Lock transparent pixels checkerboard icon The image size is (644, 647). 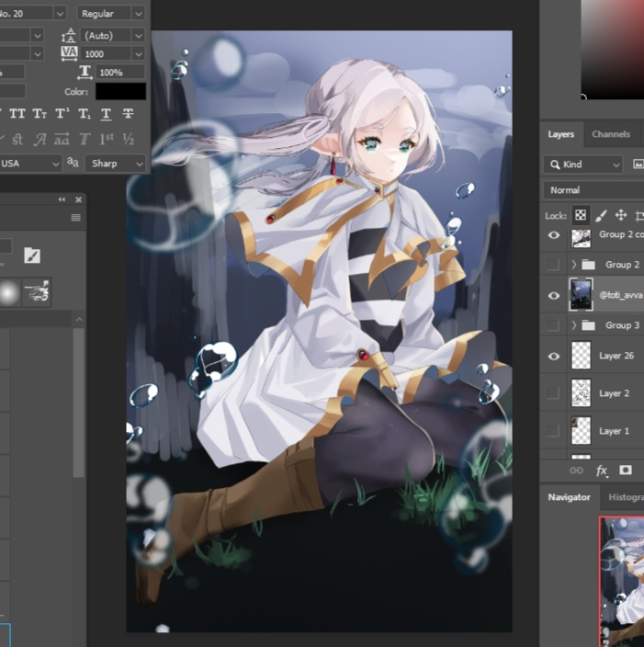coord(581,215)
